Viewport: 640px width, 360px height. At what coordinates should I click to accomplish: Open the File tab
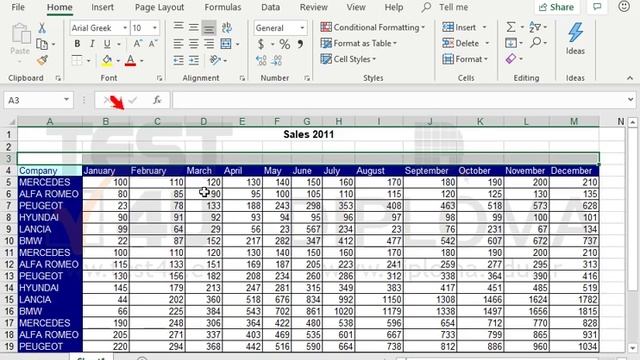18,7
